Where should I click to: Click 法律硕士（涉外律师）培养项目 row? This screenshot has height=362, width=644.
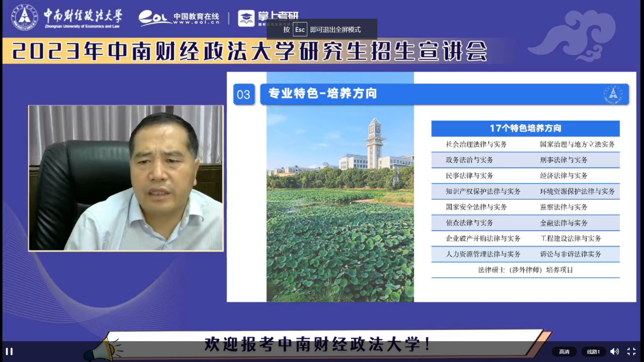coord(525,270)
